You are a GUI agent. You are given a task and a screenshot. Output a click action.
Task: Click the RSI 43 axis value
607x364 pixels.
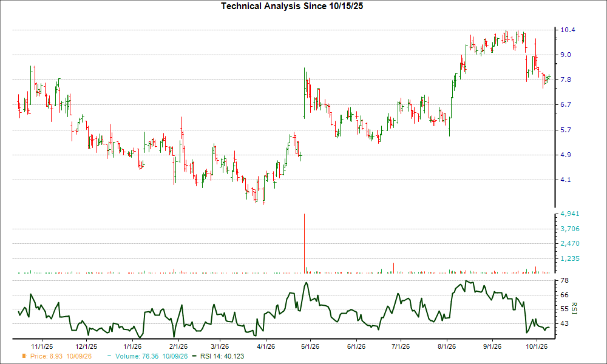(565, 323)
